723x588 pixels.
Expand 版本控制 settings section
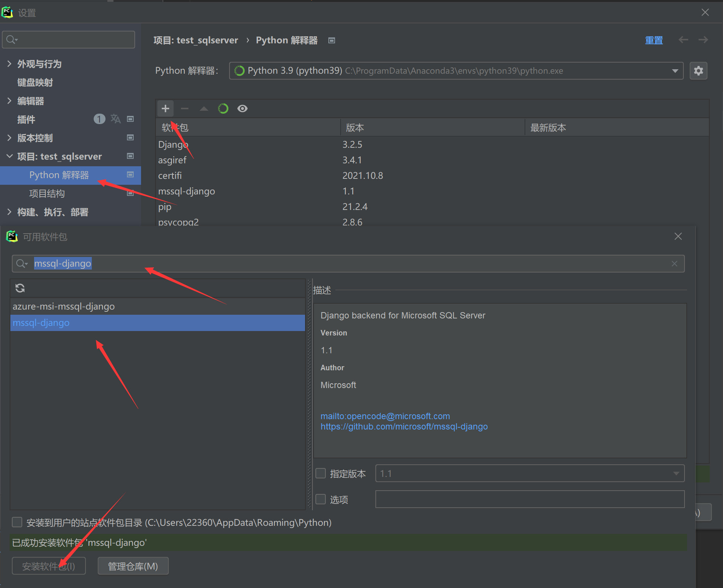9,138
